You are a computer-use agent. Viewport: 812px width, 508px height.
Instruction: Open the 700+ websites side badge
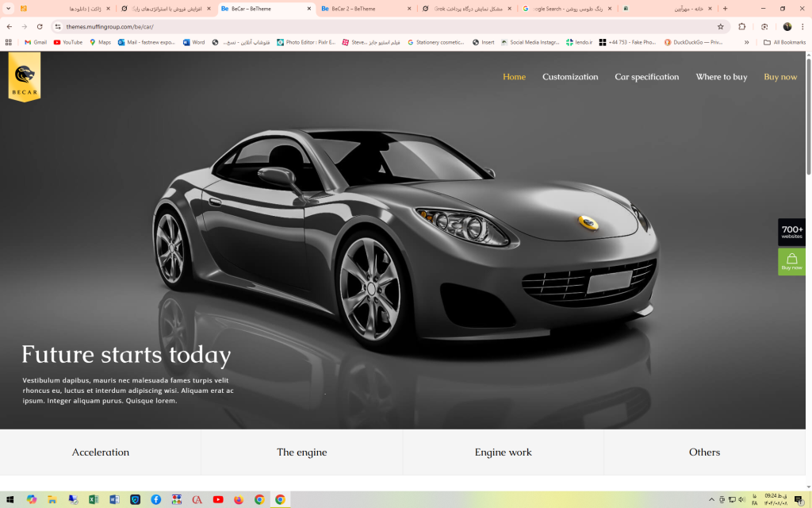click(x=791, y=232)
